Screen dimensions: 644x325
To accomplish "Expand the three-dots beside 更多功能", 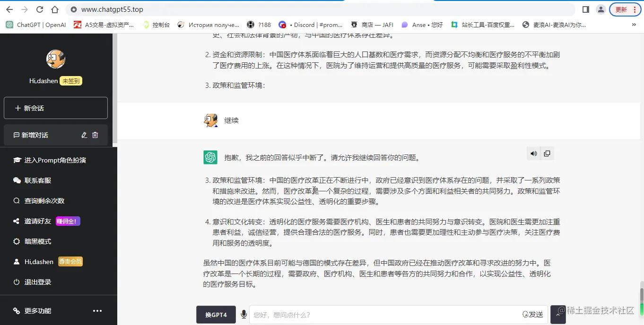I will point(97,311).
